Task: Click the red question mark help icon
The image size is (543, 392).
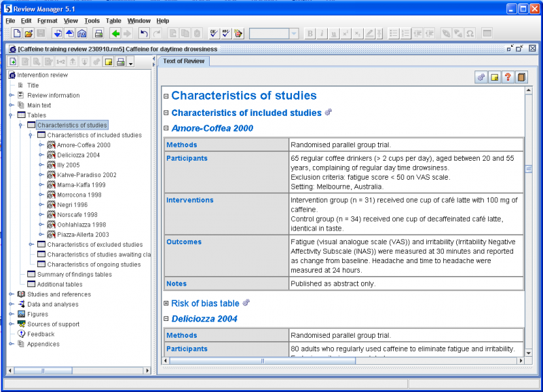Action: 507,77
